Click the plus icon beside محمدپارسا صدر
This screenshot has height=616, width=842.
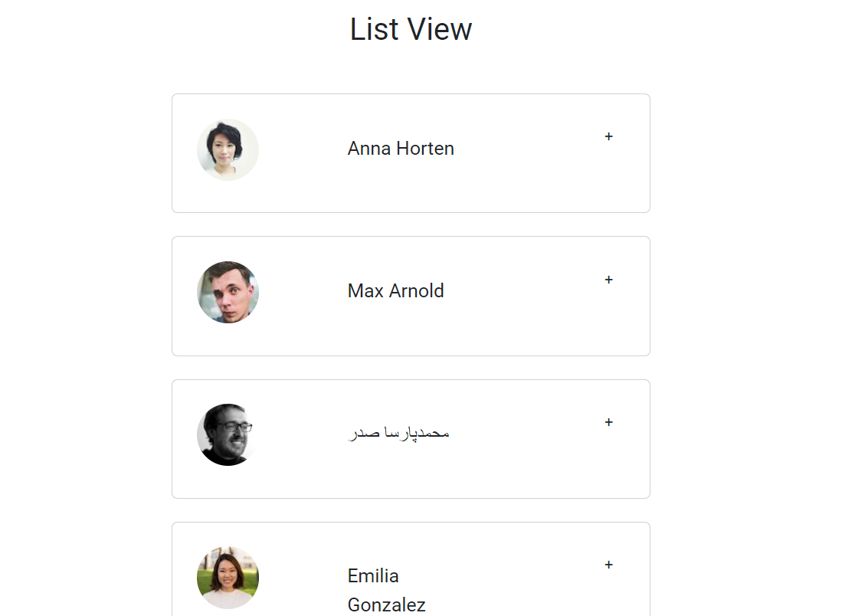coord(608,422)
